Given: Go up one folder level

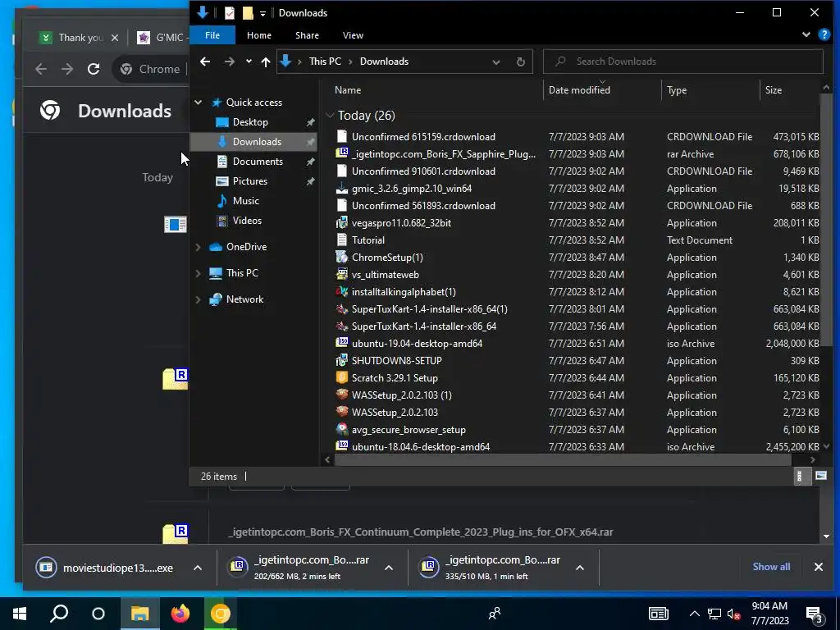Looking at the screenshot, I should tap(266, 62).
